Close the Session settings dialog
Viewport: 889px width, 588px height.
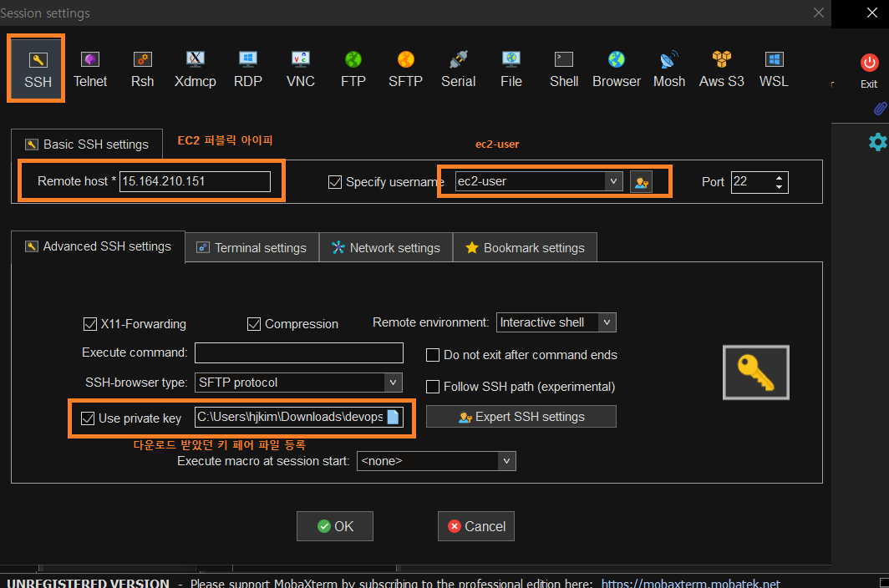pyautogui.click(x=819, y=13)
